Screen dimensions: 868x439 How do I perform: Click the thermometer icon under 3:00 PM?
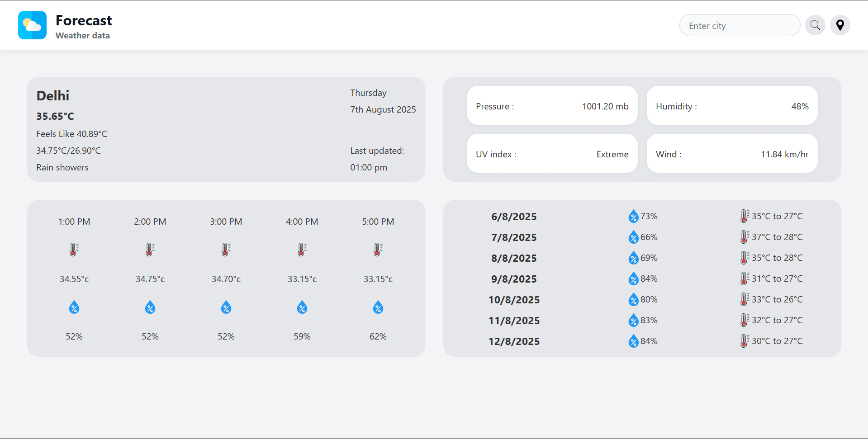pyautogui.click(x=226, y=250)
